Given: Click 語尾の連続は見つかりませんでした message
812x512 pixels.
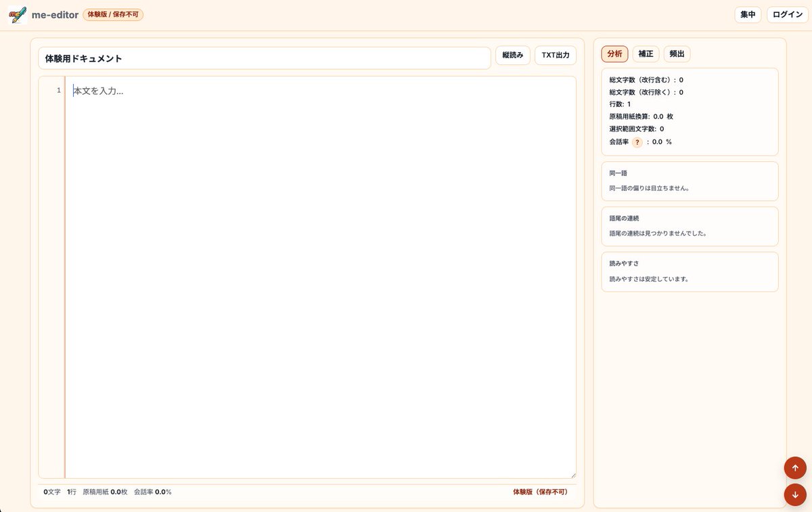Looking at the screenshot, I should [658, 234].
